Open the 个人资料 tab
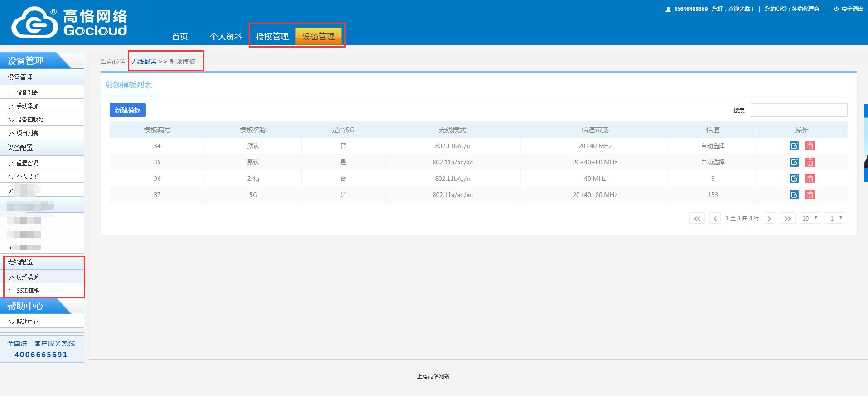This screenshot has width=868, height=408. [226, 37]
